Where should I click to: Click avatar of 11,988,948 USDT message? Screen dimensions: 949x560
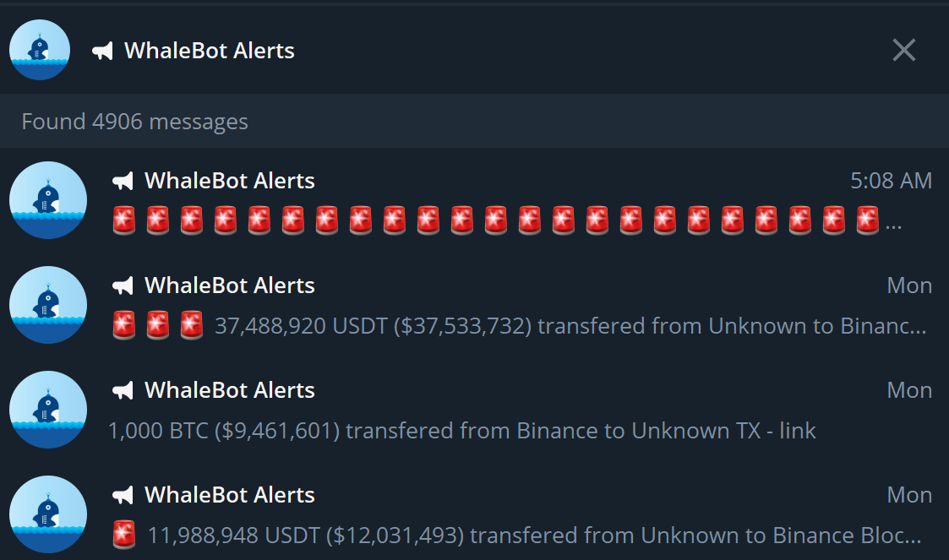point(48,514)
